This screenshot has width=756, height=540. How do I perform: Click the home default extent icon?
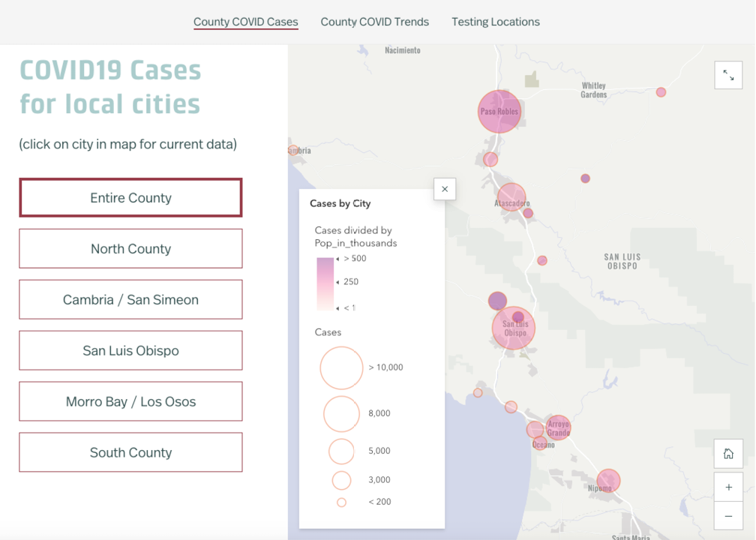tap(728, 453)
